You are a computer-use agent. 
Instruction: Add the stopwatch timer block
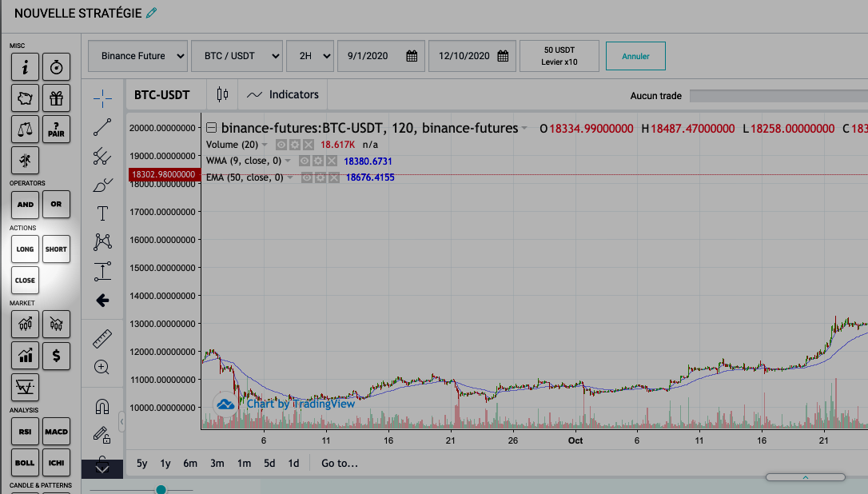coord(57,68)
